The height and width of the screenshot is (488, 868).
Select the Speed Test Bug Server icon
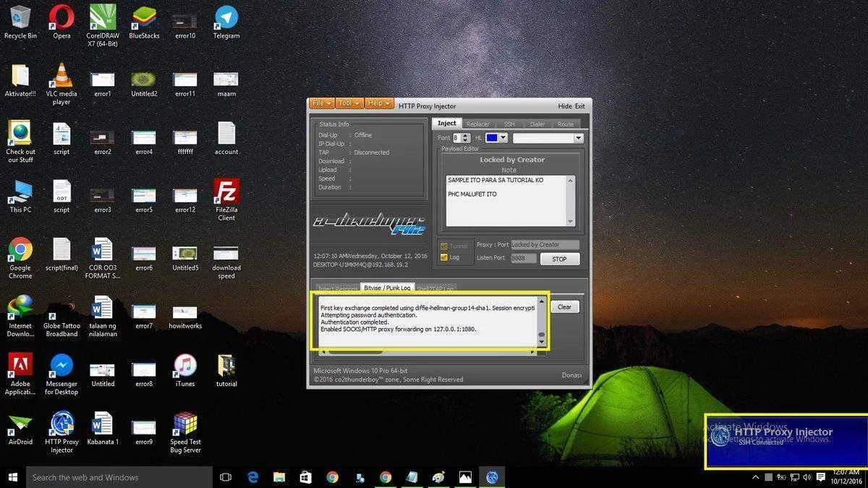click(x=185, y=432)
